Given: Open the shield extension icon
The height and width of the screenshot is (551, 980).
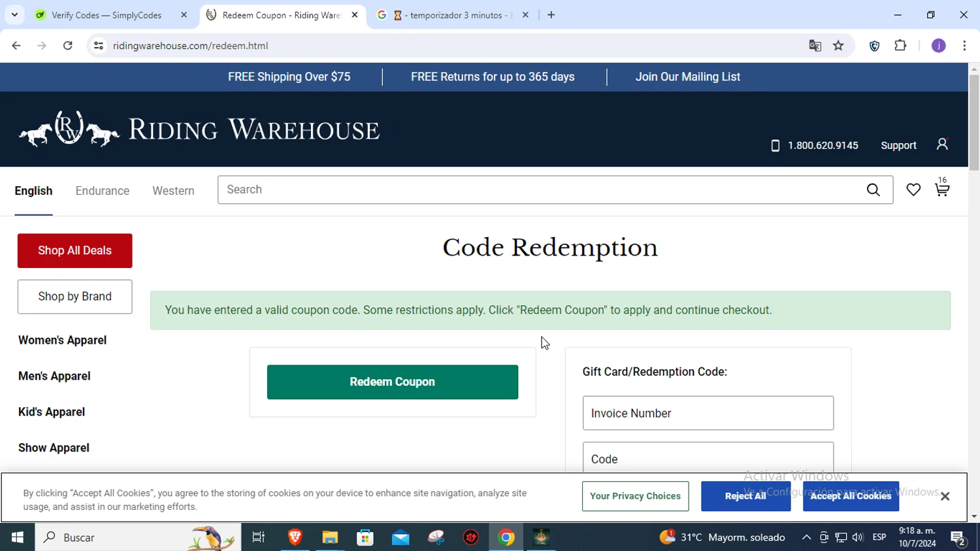Looking at the screenshot, I should (x=875, y=46).
